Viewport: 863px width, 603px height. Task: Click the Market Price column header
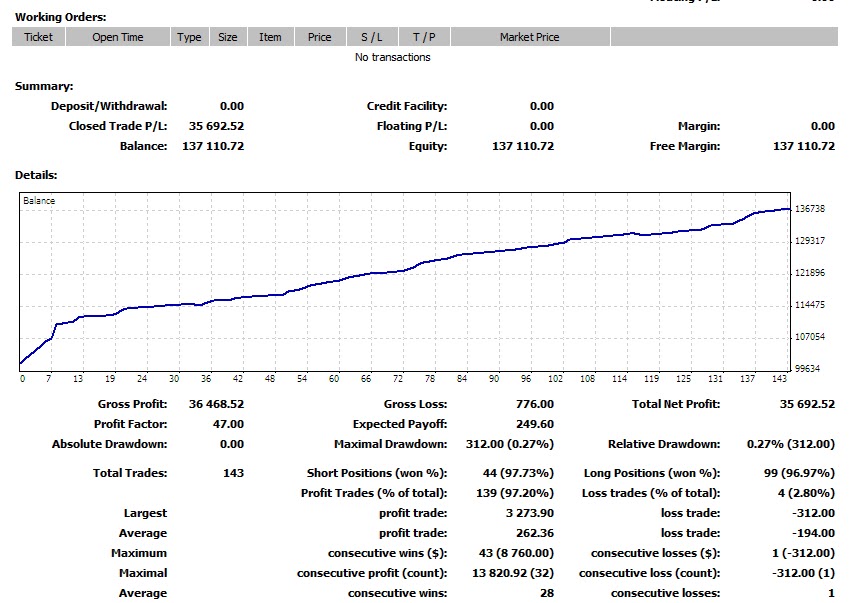529,37
